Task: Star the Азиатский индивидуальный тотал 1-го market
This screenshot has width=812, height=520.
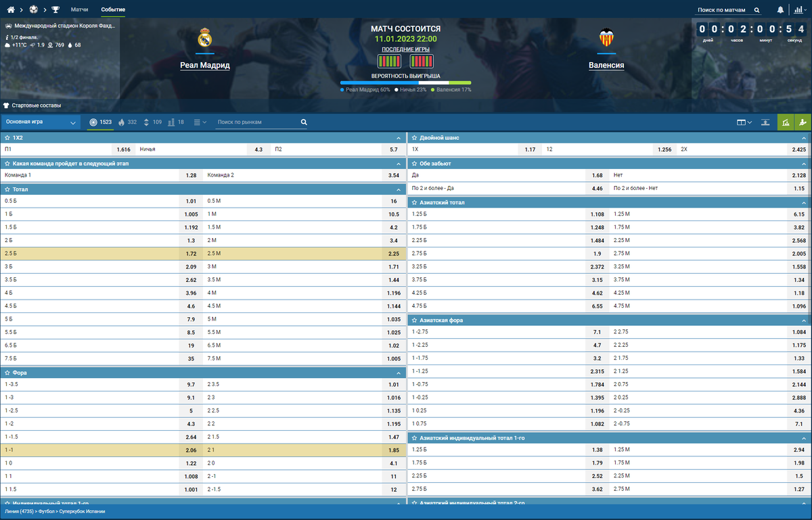Action: click(x=414, y=438)
